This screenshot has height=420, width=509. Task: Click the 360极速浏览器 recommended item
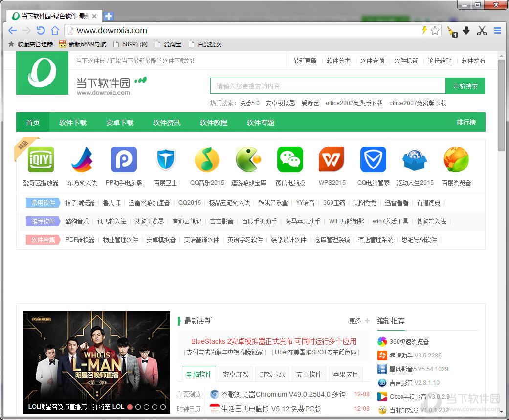403,342
